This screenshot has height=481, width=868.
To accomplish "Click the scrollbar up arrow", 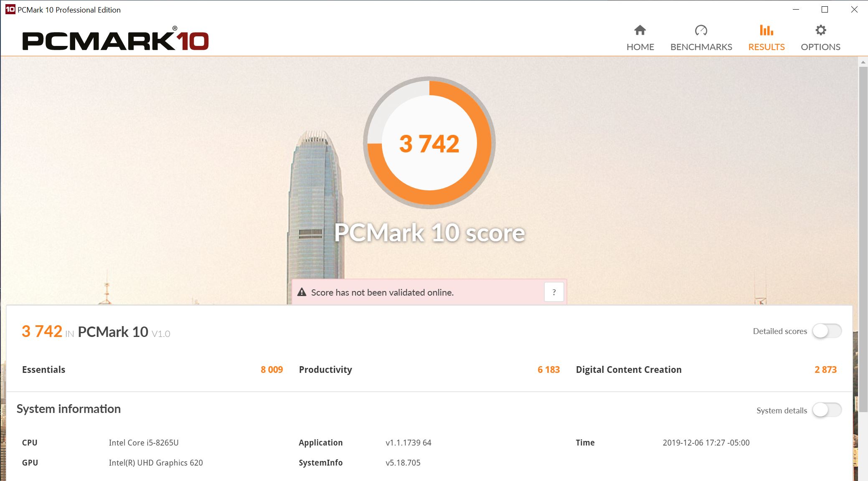I will pos(863,62).
